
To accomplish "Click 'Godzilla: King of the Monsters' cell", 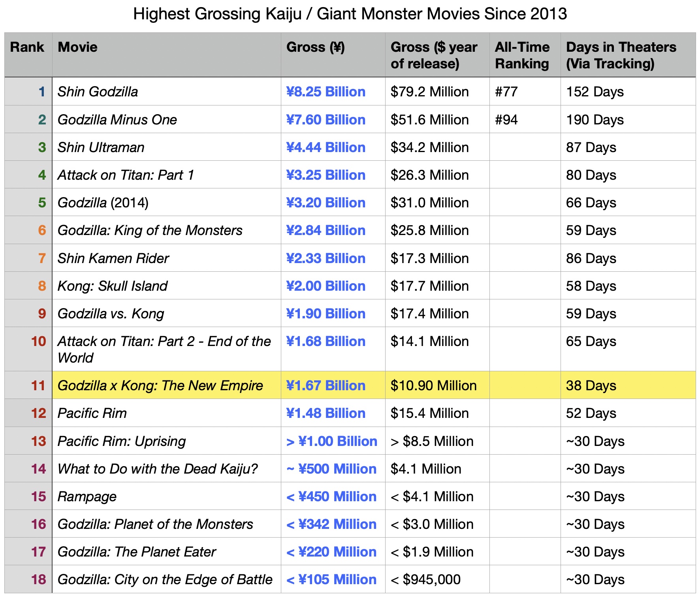I will pos(166,230).
